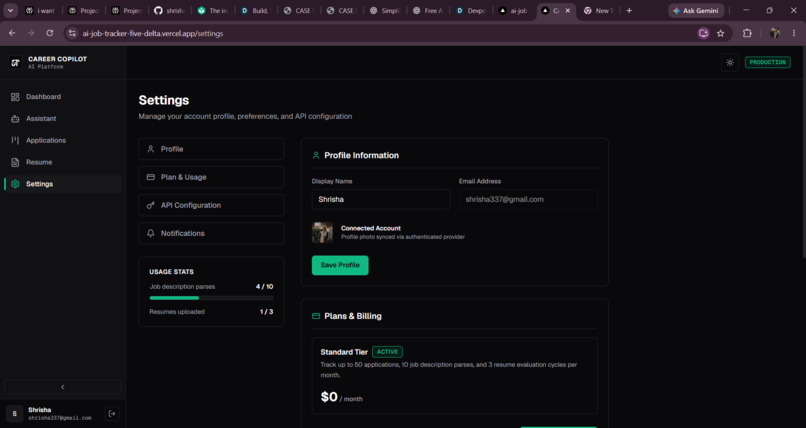This screenshot has width=806, height=428.
Task: Open the Assistant page
Action: (62, 119)
